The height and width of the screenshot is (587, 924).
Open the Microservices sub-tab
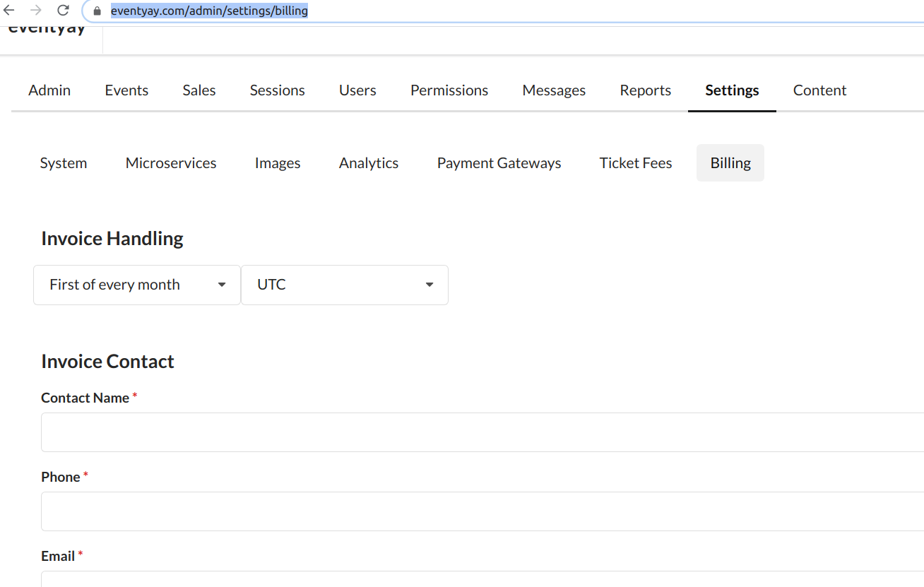point(171,163)
